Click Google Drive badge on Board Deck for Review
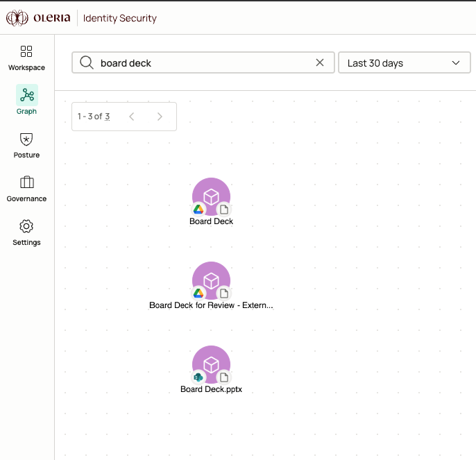Screen dimensions: 476x460 click(198, 293)
